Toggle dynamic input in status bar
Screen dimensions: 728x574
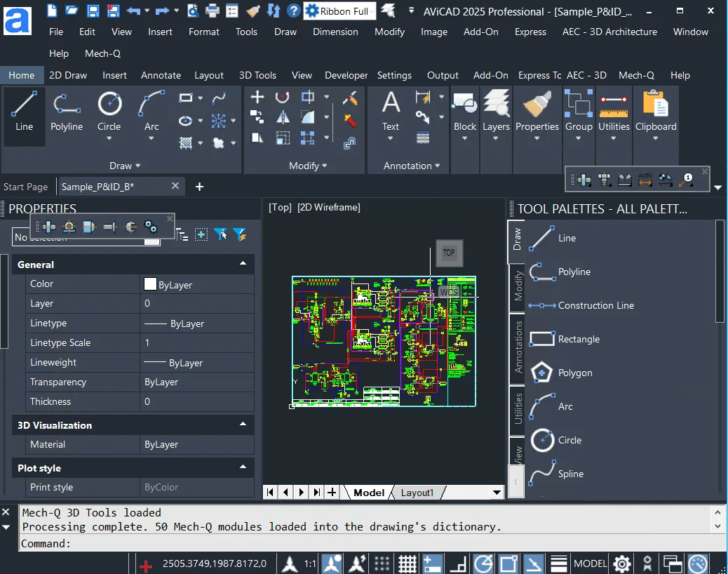[432, 563]
